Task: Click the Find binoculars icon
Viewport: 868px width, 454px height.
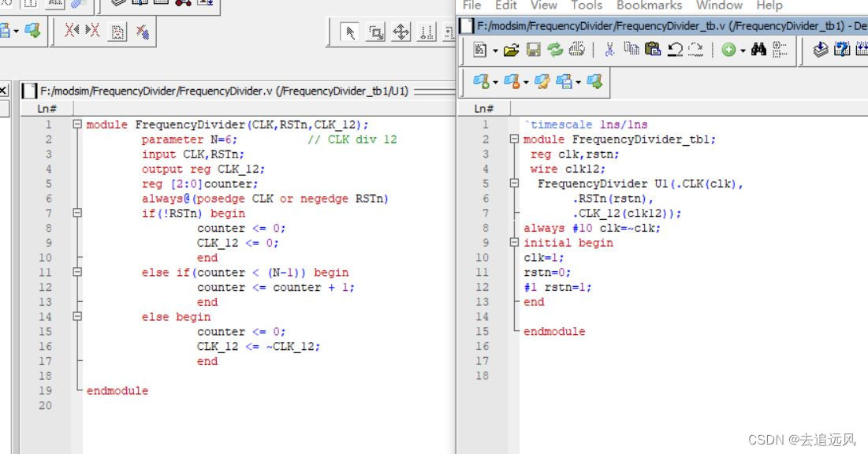Action: [758, 50]
